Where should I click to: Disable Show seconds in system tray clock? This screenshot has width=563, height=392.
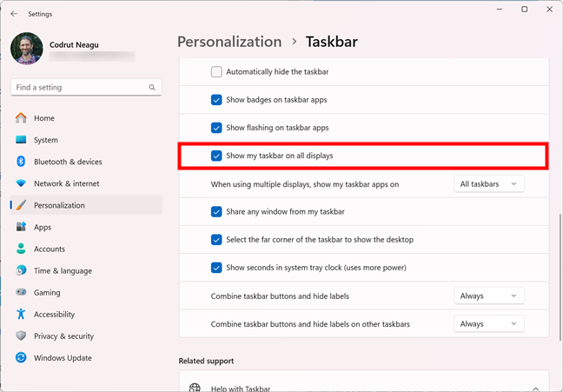coord(216,268)
